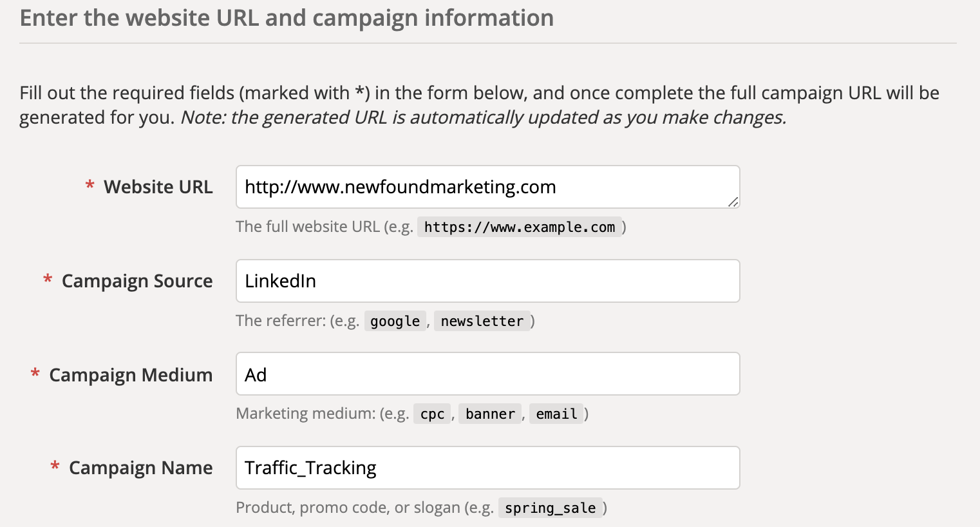
Task: Click the cpc example tag
Action: pos(432,414)
